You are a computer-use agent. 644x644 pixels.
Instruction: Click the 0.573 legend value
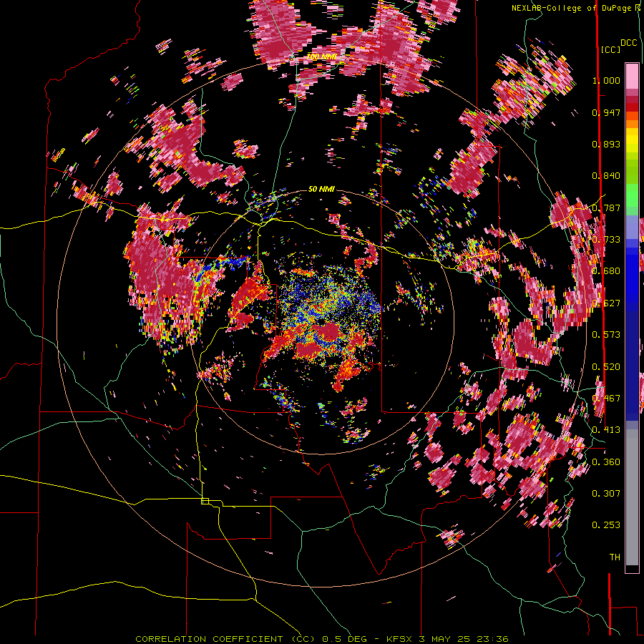pyautogui.click(x=606, y=335)
